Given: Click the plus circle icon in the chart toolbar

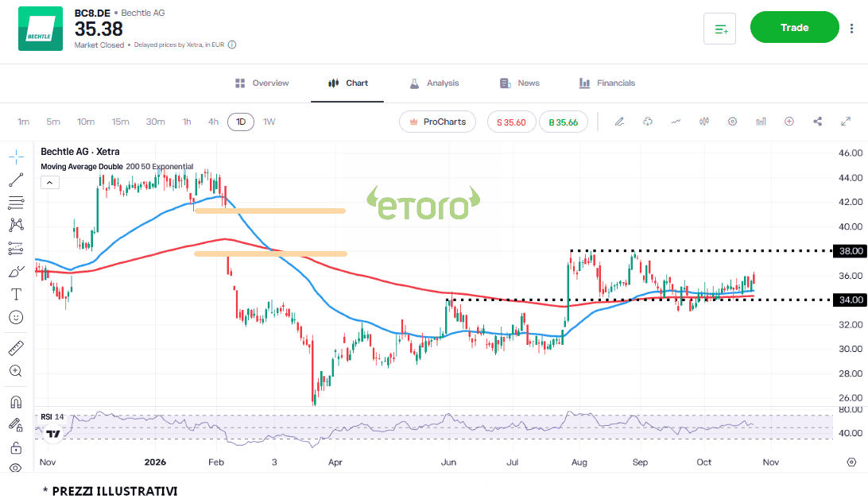Looking at the screenshot, I should tap(789, 122).
